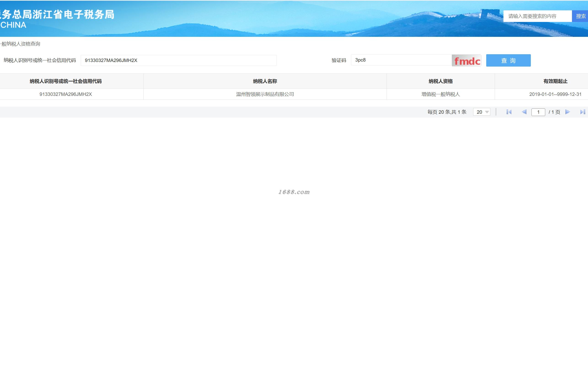Click the 每页 20 条,共 1 条 pagination text

(x=447, y=112)
